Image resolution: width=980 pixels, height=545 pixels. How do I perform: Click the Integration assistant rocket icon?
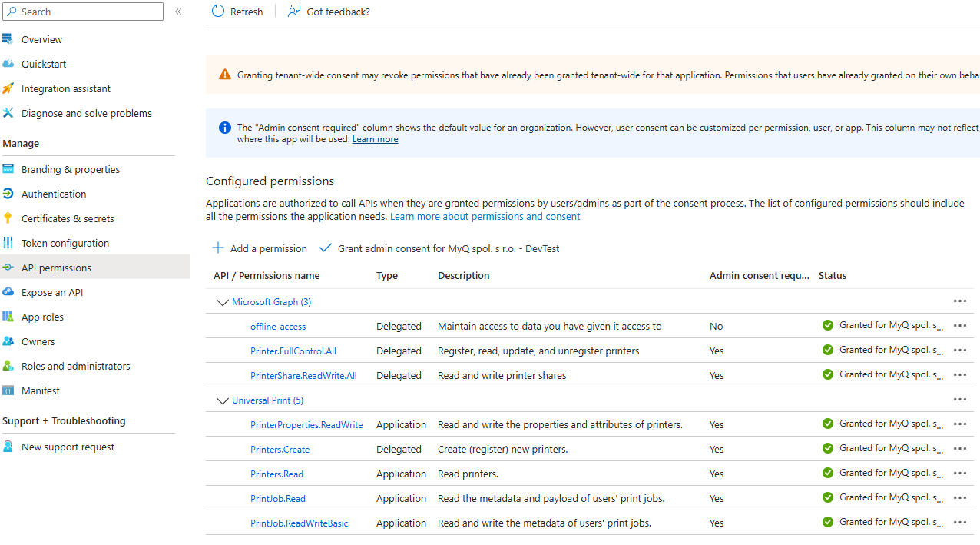click(x=8, y=88)
